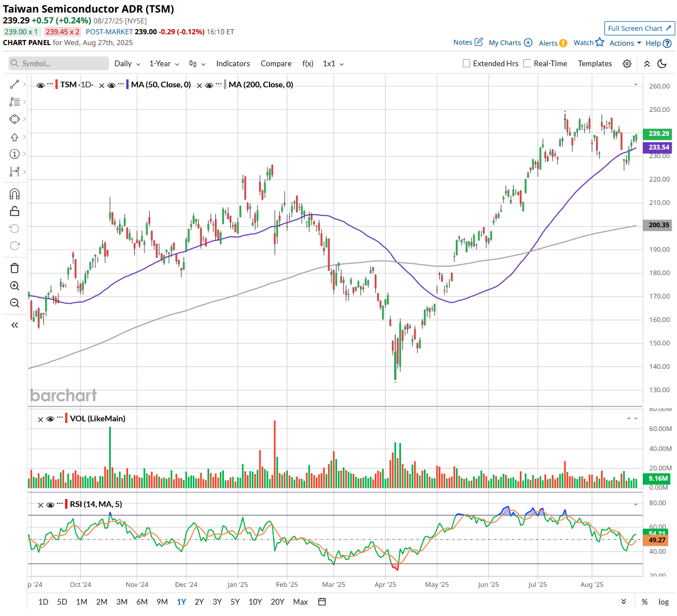Collapse the drawing tools sidebar

tap(15, 325)
